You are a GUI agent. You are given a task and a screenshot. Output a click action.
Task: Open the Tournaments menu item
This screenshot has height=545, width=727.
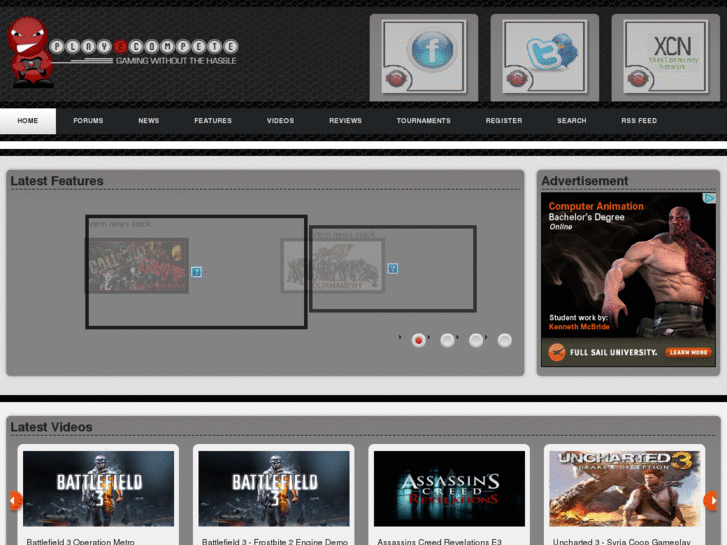click(x=423, y=121)
